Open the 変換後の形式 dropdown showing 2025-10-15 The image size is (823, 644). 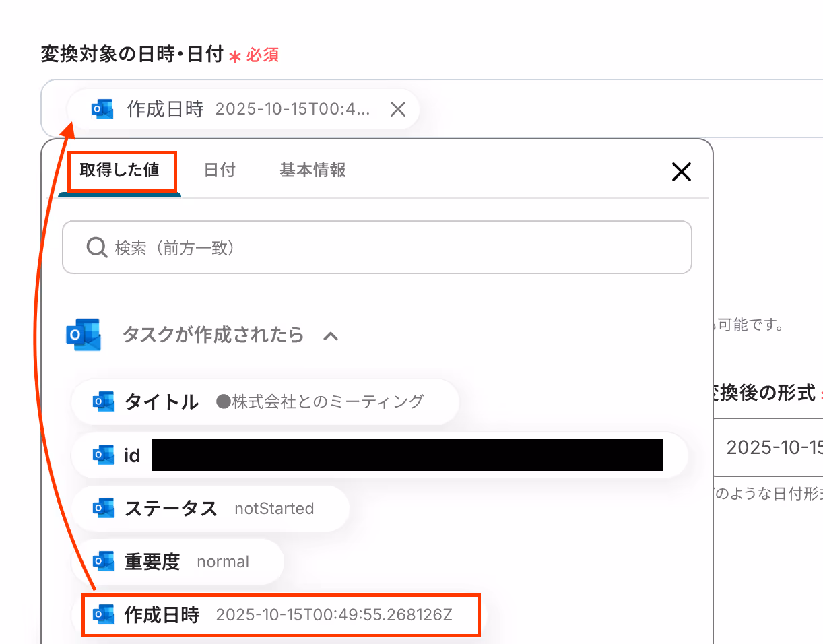(768, 447)
